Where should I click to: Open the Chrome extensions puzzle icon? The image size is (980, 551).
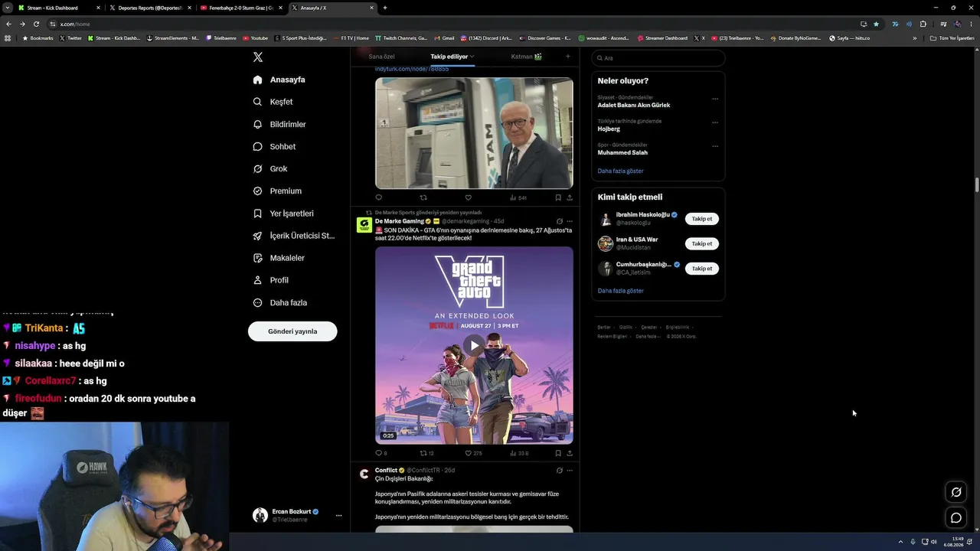[923, 24]
